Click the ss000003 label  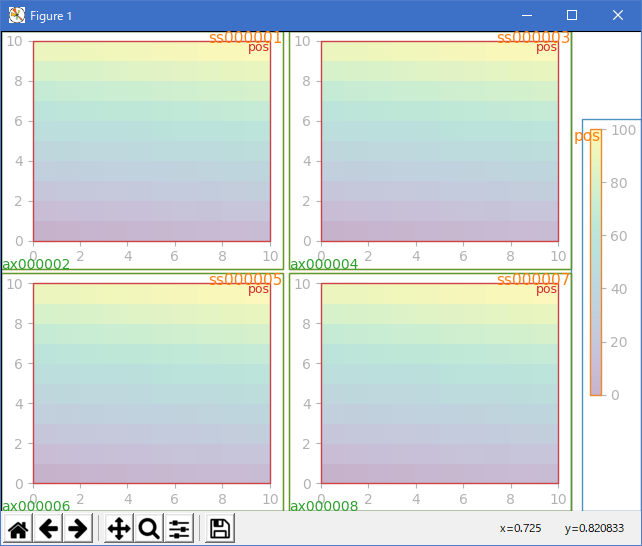tap(533, 37)
